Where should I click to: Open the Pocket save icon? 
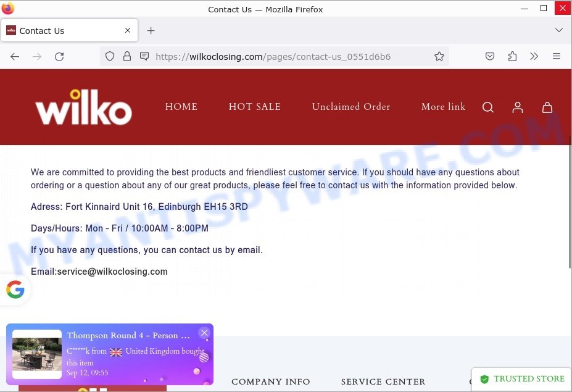490,56
